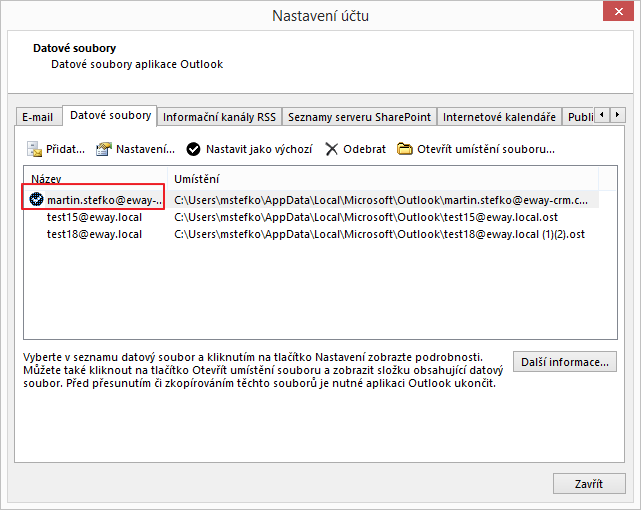
Task: Click Otevřít umístění souboru... label
Action: 486,149
